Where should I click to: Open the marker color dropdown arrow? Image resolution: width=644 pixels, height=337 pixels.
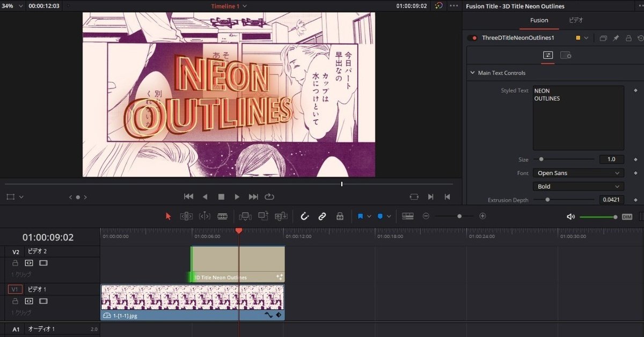[x=389, y=216]
